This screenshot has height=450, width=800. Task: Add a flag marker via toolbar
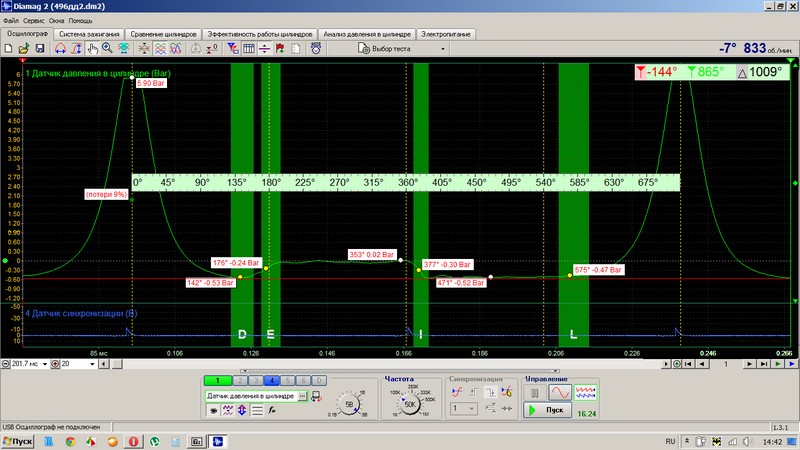[280, 48]
